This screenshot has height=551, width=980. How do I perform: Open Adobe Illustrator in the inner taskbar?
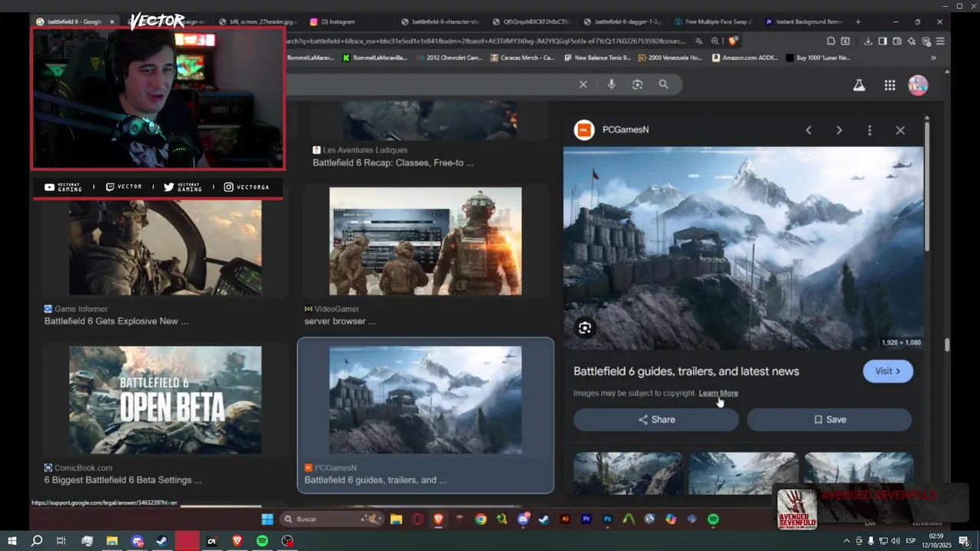tap(565, 519)
